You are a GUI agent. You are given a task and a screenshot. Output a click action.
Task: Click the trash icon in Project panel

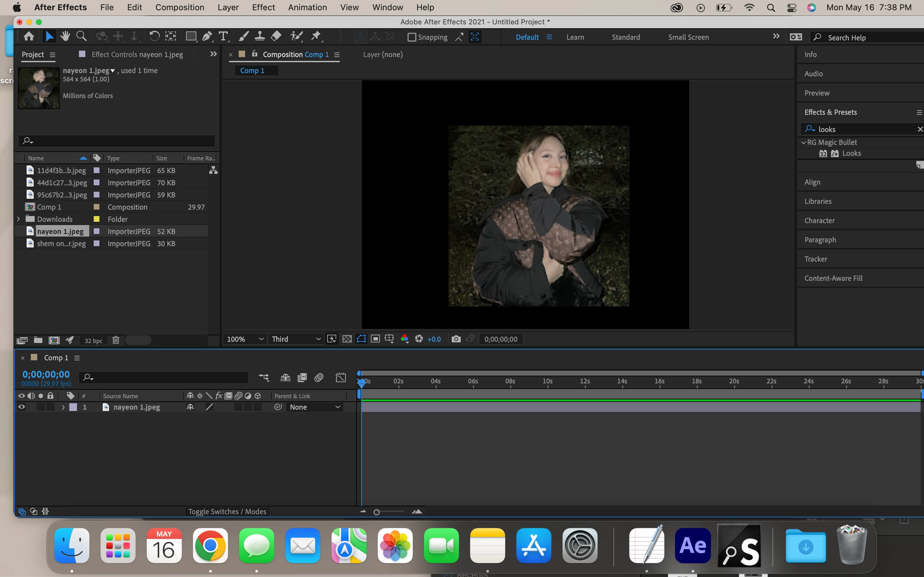click(116, 340)
